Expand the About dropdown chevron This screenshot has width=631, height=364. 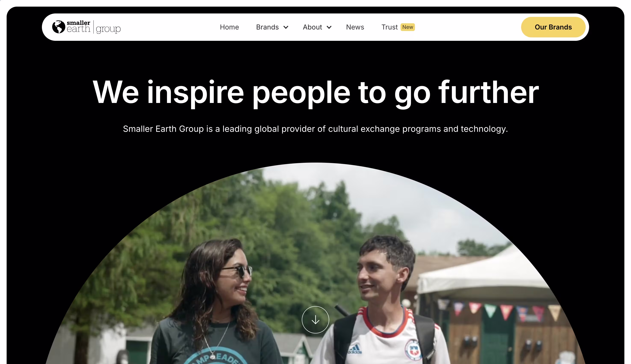coord(329,27)
